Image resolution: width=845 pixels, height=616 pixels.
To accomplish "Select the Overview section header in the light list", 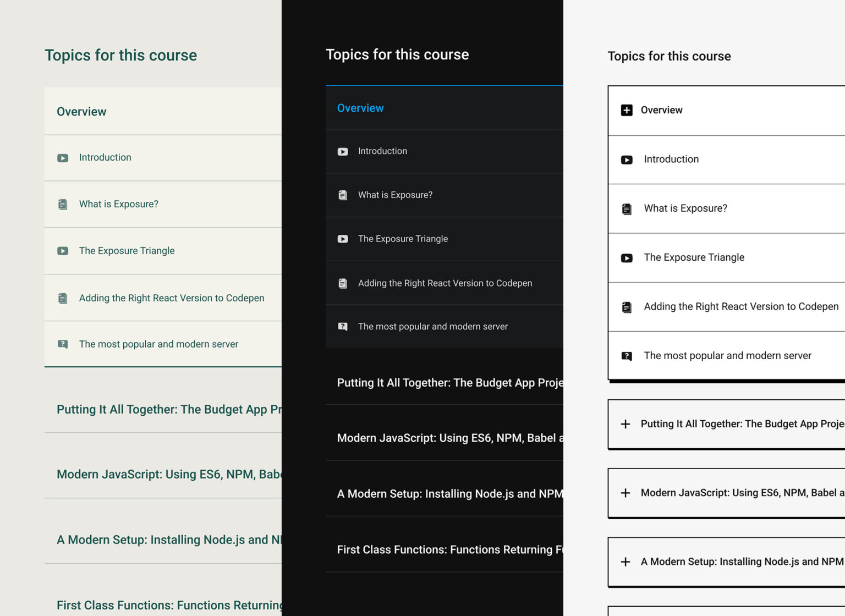I will 81,112.
